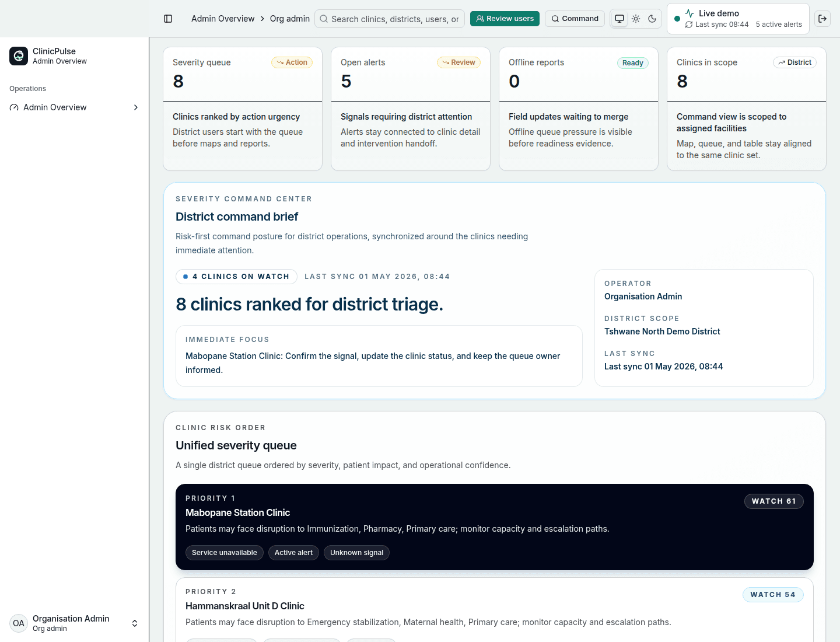
Task: Click the Admin Overview gauge icon in sidebar
Action: (14, 107)
